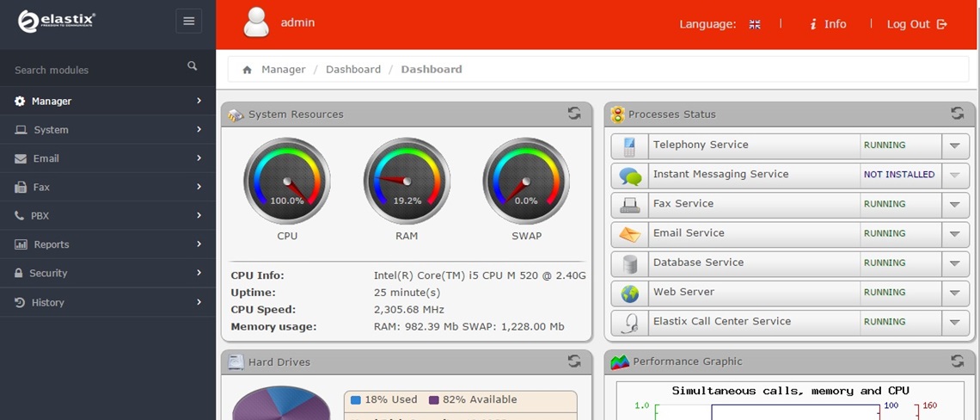This screenshot has width=980, height=420.
Task: Click the Email Service envelope icon
Action: (630, 235)
